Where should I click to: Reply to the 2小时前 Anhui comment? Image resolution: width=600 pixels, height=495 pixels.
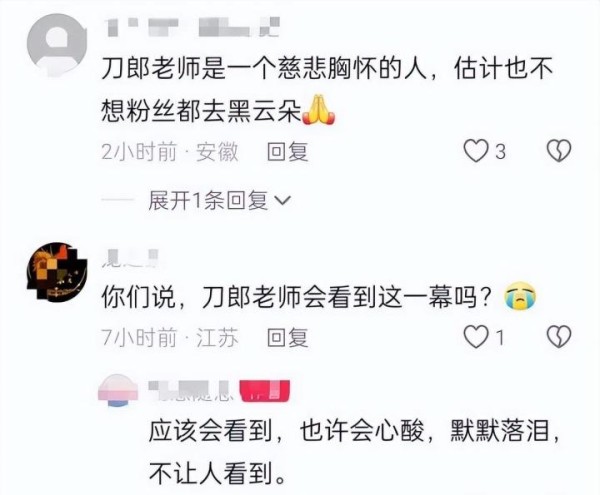pos(288,151)
